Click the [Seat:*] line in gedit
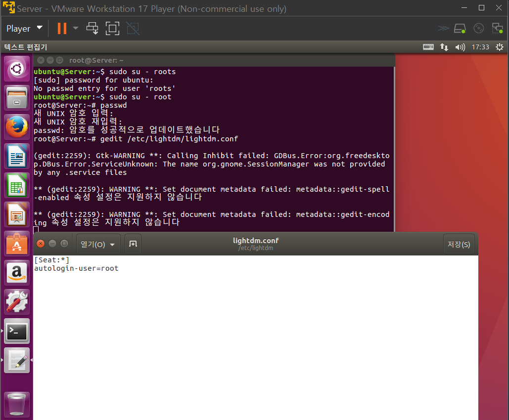 pyautogui.click(x=52, y=260)
